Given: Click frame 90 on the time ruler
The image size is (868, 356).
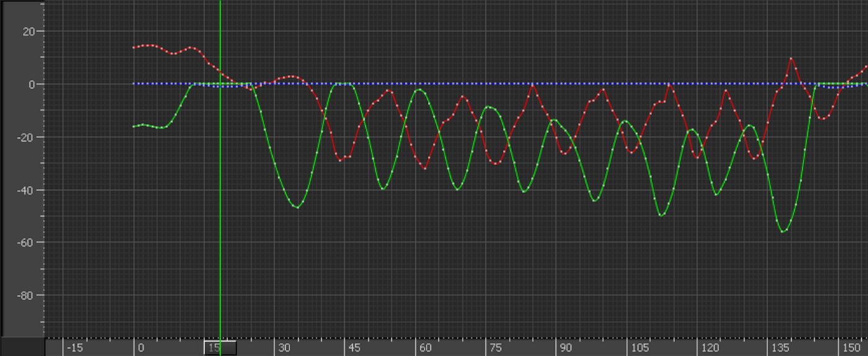Looking at the screenshot, I should [x=565, y=348].
